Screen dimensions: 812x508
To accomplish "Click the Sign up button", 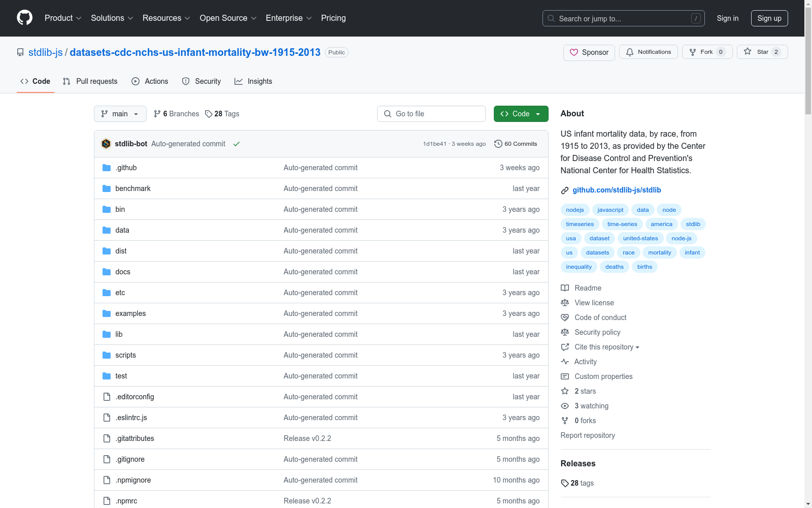I will [769, 18].
